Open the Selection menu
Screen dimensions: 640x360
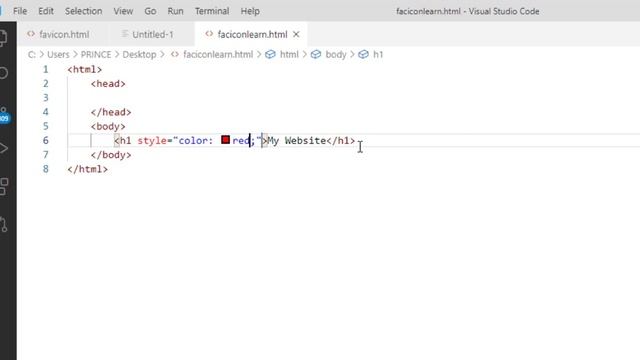84,11
